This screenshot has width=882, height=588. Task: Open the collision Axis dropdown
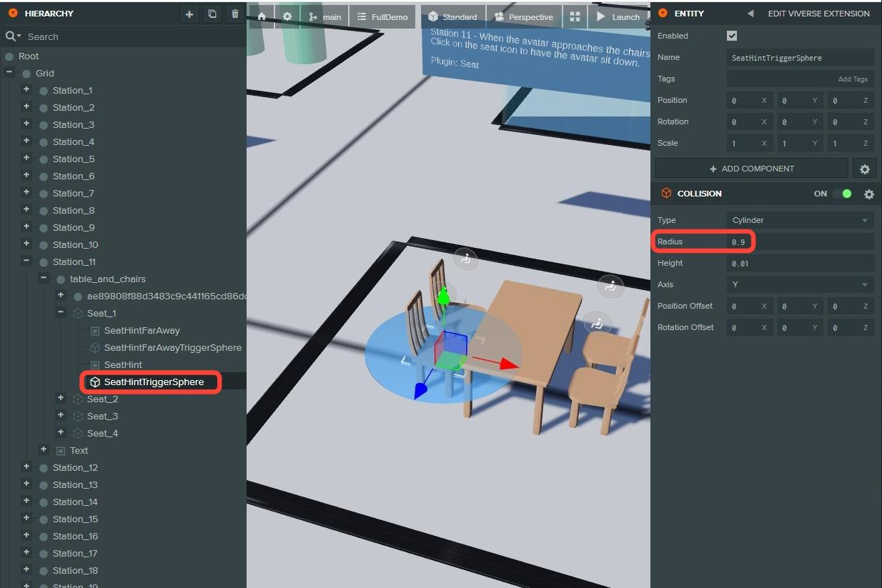point(800,284)
